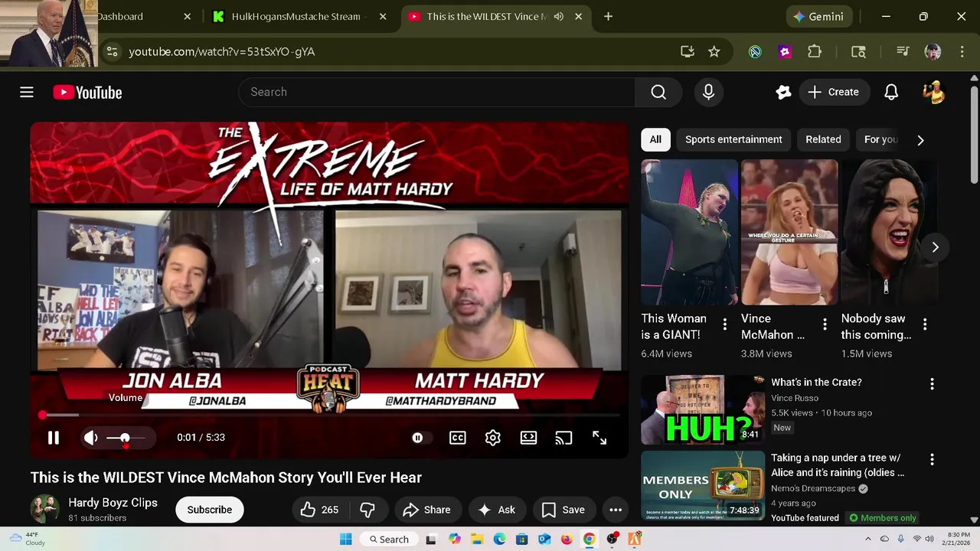Click the Create button
Image resolution: width=980 pixels, height=551 pixels.
[x=835, y=92]
